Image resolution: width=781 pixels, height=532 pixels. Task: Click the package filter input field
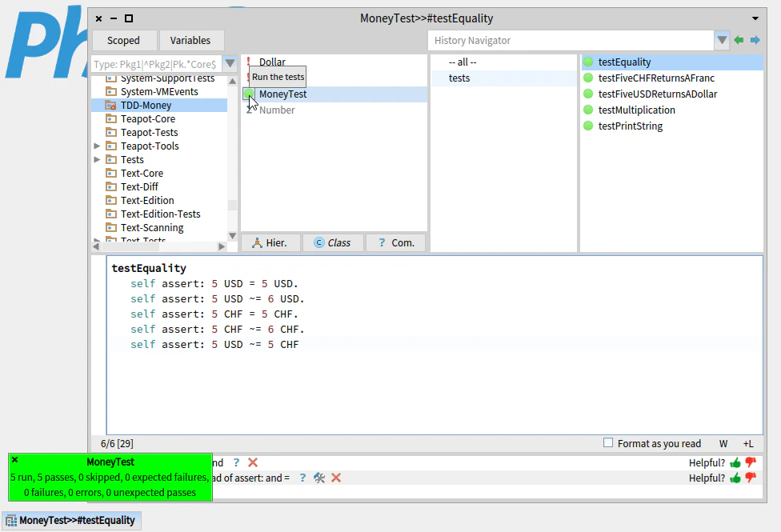tap(156, 64)
